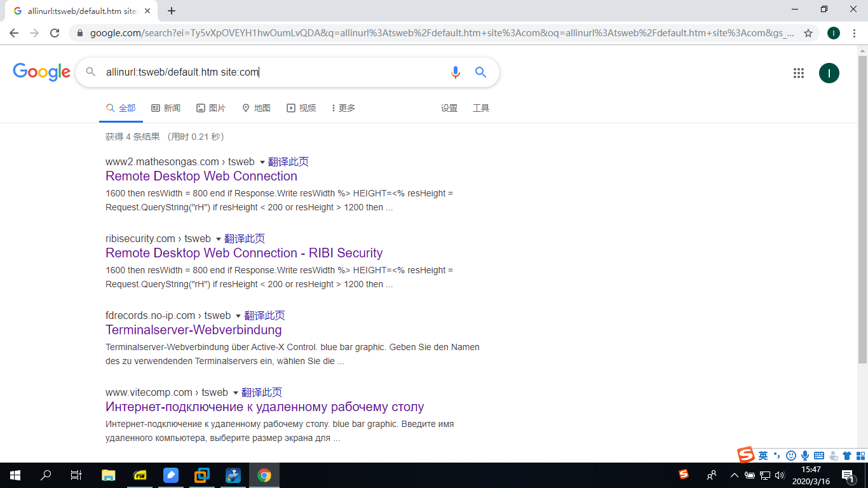Translate vitecomp result via 翻译此页

262,393
